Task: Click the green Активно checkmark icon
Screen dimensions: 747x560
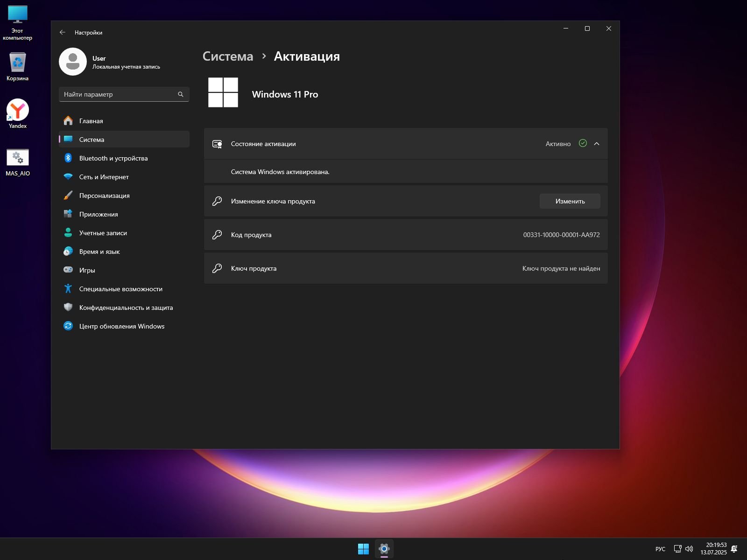Action: pos(583,143)
